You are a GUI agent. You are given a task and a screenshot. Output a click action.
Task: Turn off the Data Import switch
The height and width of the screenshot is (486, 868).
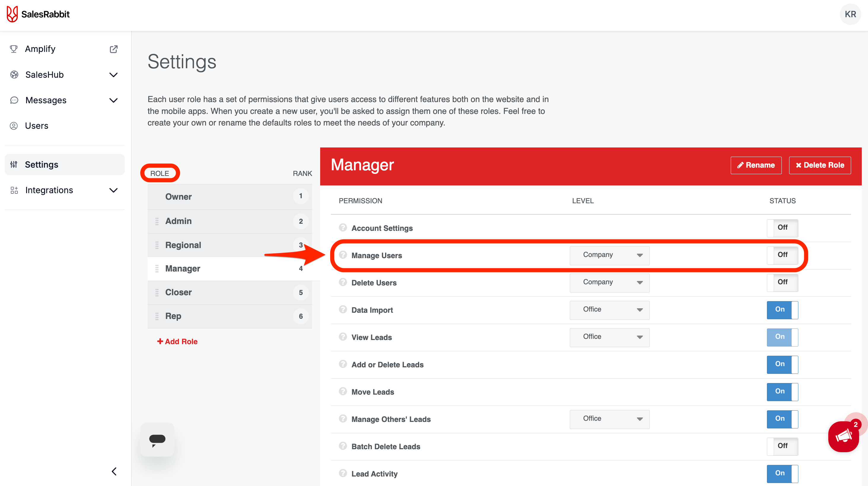click(x=782, y=310)
